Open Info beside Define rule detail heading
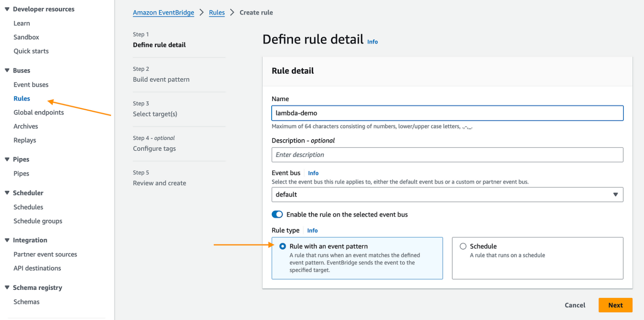 pyautogui.click(x=372, y=42)
